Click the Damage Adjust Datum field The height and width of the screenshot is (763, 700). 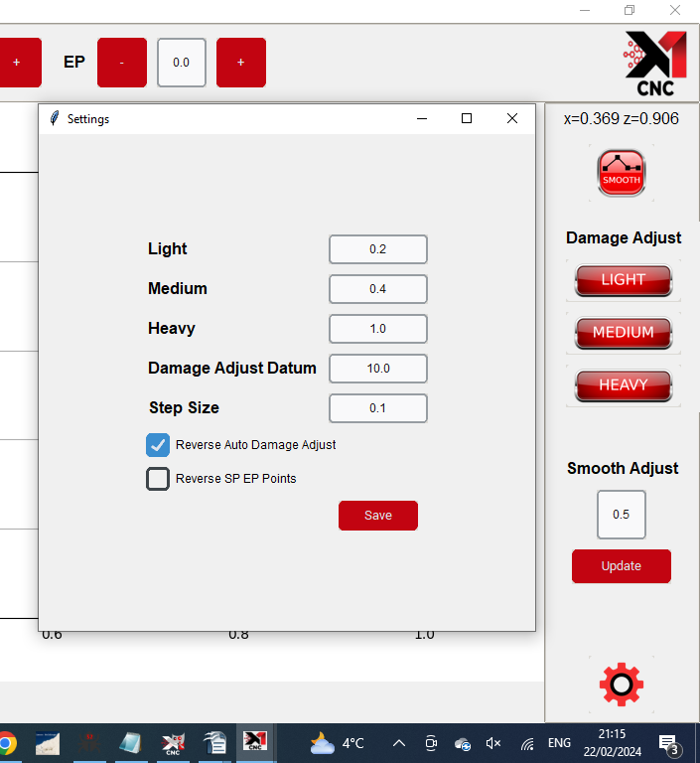point(378,369)
